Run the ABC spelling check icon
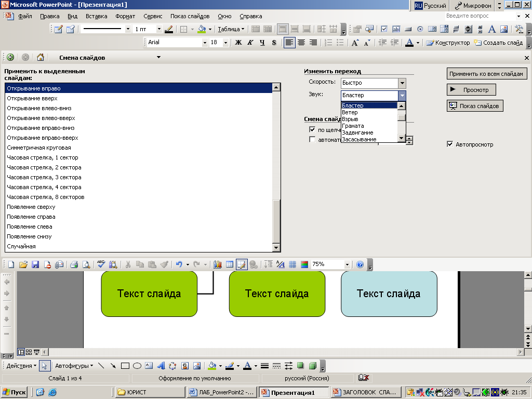The image size is (532, 399). click(x=101, y=264)
